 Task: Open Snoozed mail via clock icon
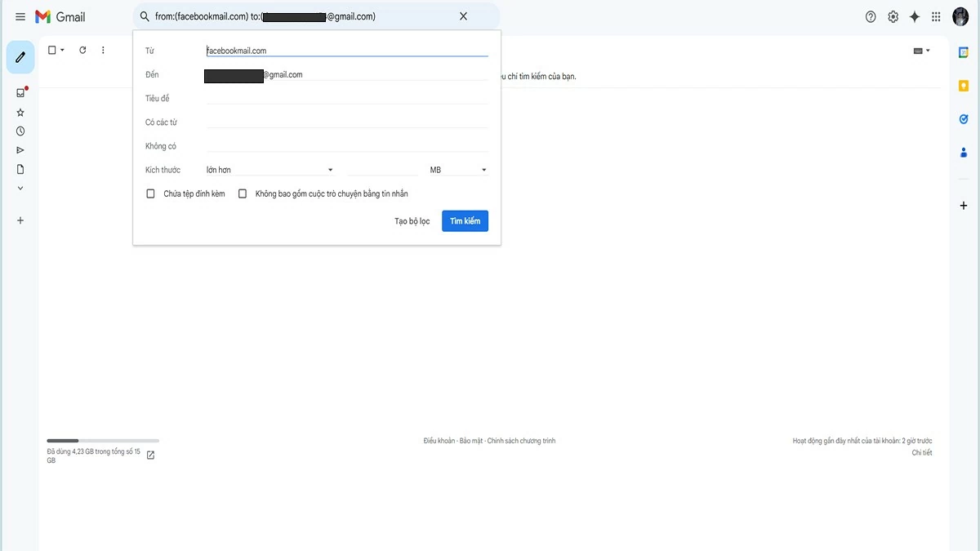[x=20, y=131]
